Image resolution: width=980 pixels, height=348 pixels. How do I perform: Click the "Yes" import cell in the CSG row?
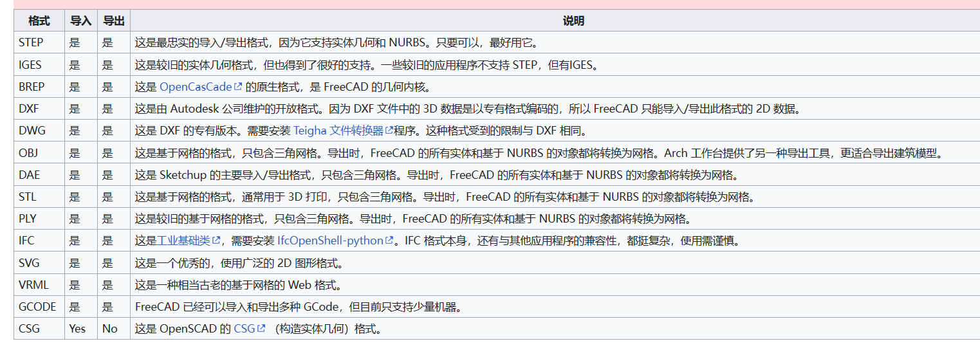77,329
